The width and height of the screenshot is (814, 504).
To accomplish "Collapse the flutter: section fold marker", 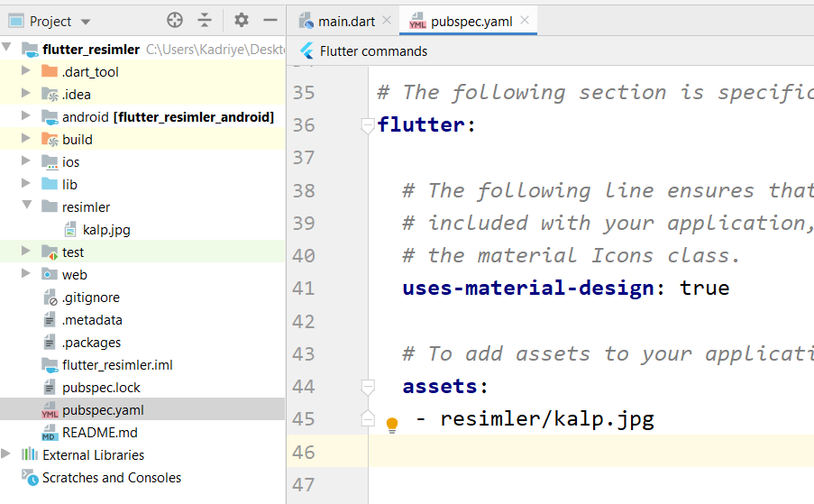I will 367,125.
